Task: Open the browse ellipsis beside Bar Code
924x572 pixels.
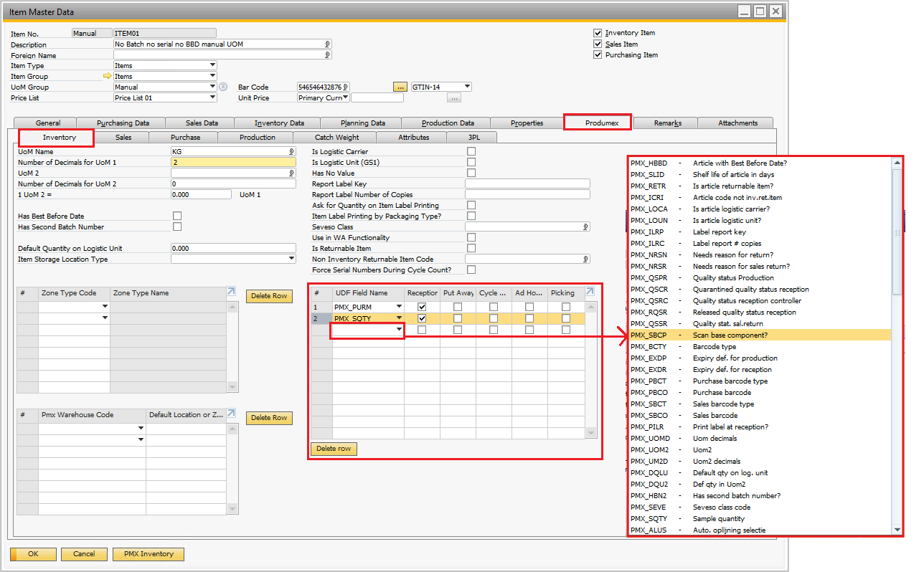Action: pyautogui.click(x=399, y=87)
